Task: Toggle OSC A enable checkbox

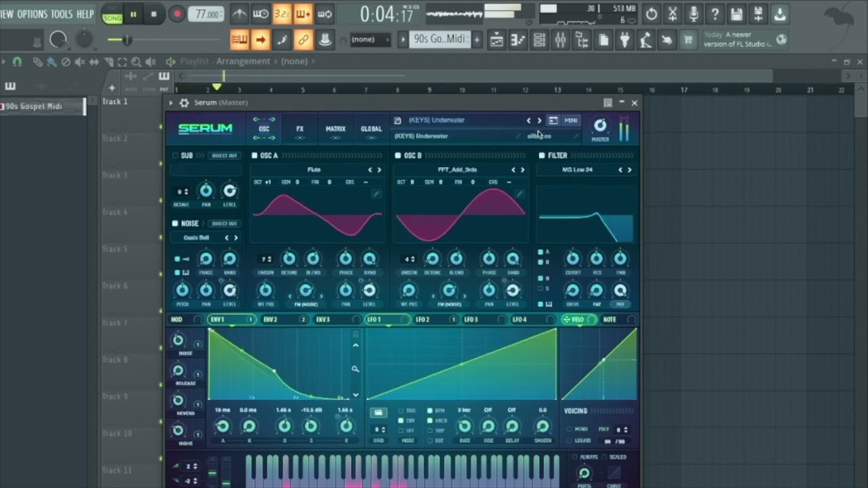Action: click(255, 156)
